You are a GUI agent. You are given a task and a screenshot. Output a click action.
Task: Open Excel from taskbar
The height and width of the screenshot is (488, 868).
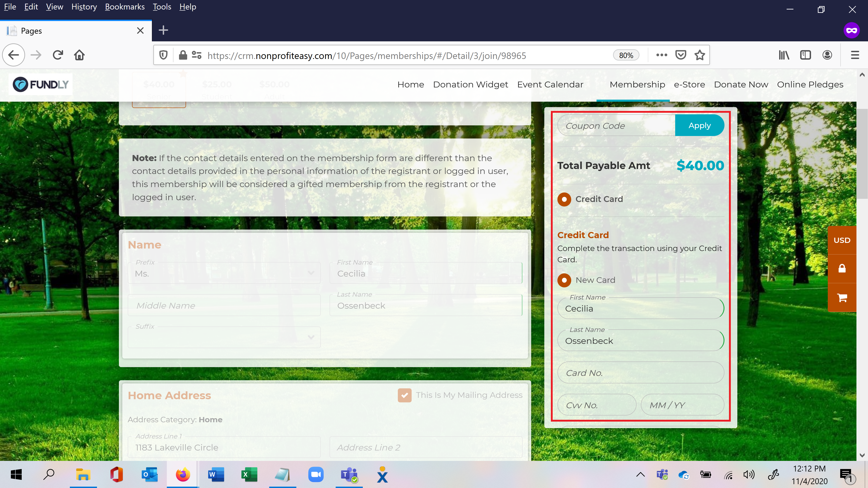click(x=249, y=474)
